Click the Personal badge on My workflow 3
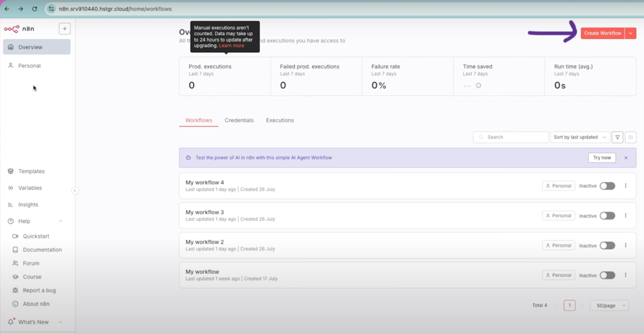 coord(558,216)
